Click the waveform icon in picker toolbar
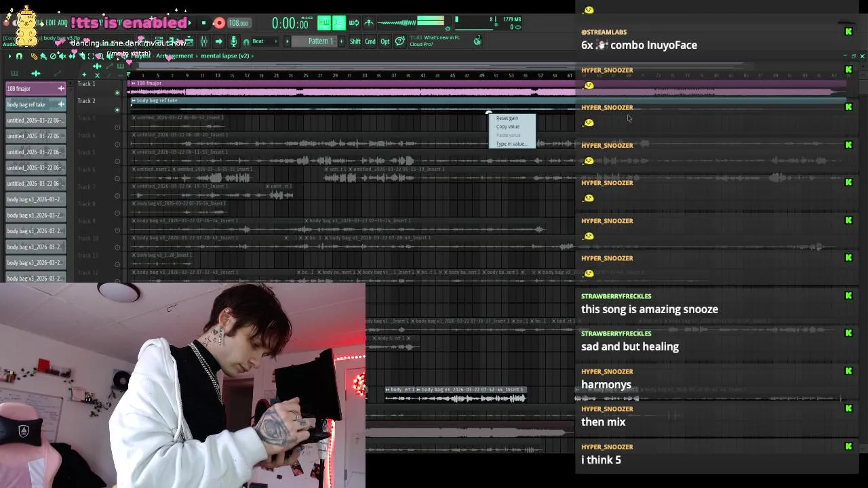 click(x=35, y=73)
